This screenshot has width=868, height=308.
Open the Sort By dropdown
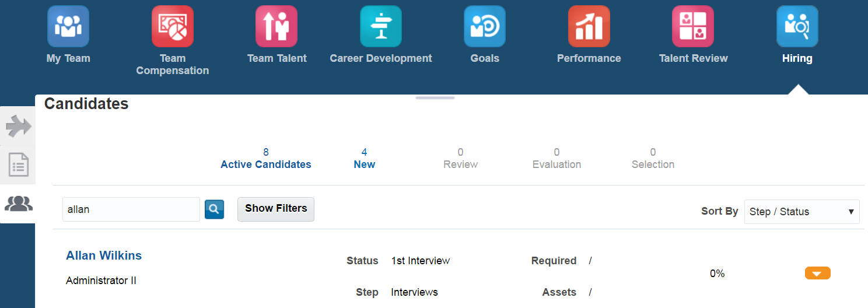801,212
